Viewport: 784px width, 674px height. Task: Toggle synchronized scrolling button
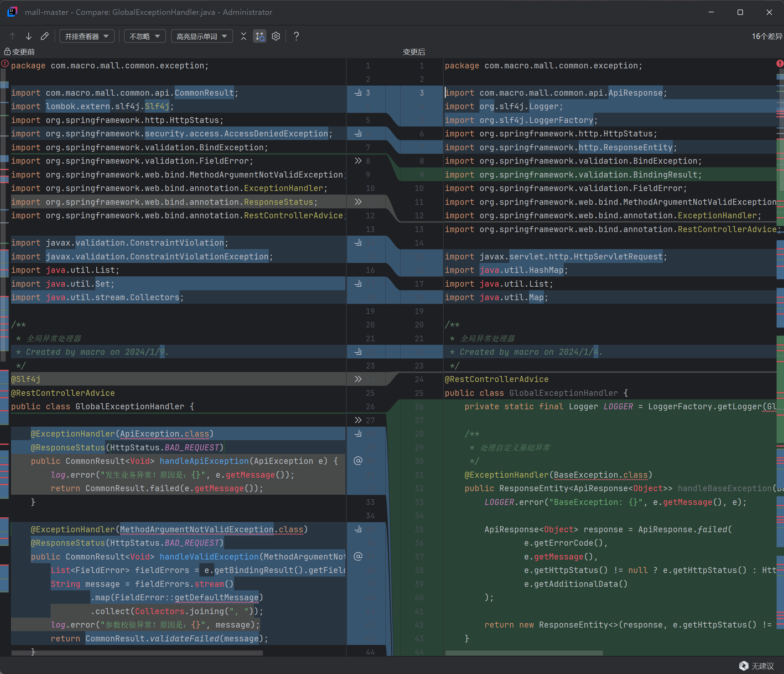pos(260,36)
